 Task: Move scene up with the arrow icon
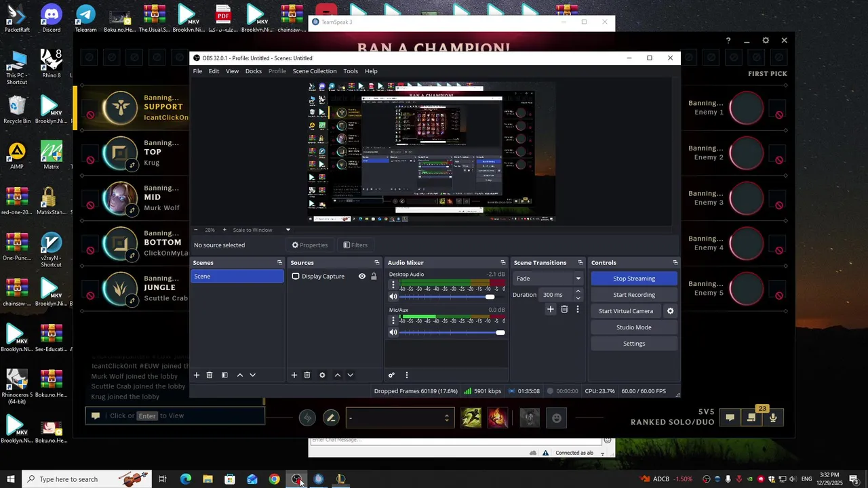coord(239,375)
